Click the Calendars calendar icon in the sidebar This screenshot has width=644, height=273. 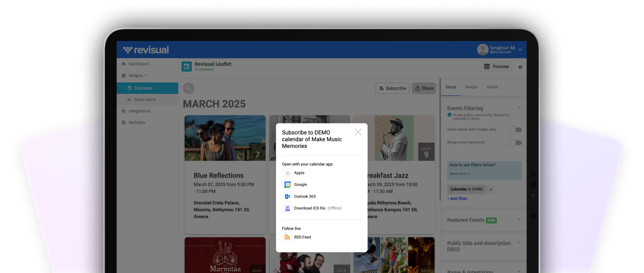point(129,88)
